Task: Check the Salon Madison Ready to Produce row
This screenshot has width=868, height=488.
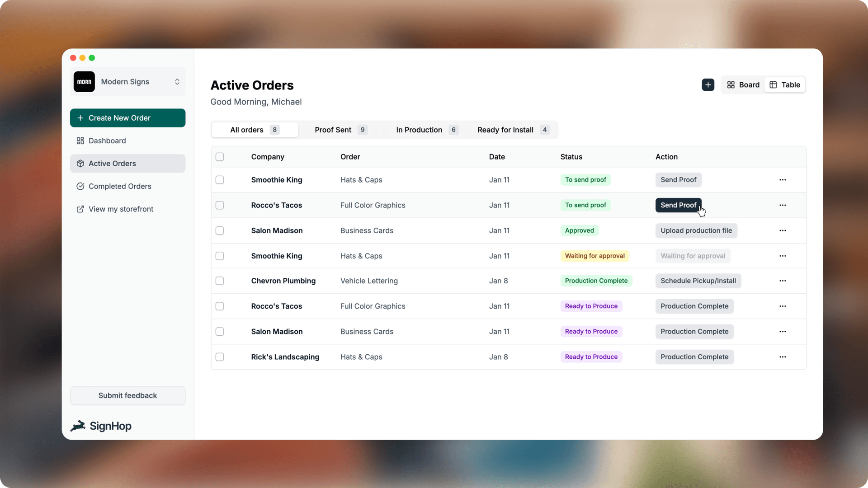Action: pyautogui.click(x=220, y=331)
